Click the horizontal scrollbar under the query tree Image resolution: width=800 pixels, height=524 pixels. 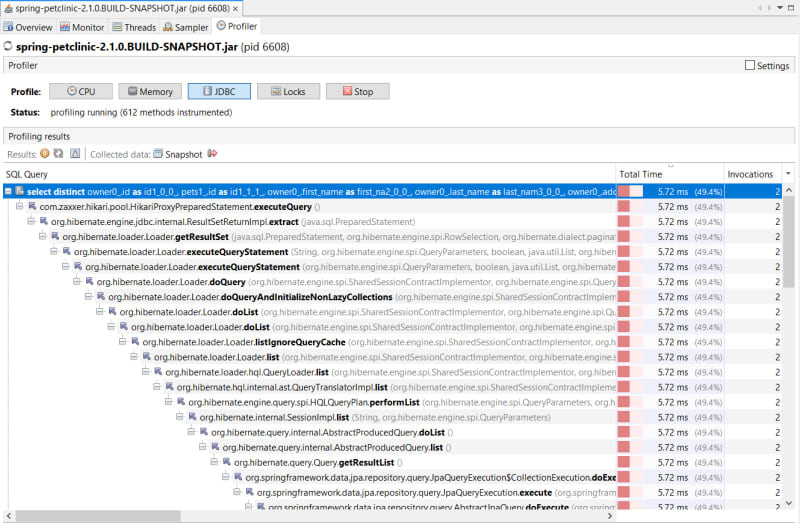[300, 516]
